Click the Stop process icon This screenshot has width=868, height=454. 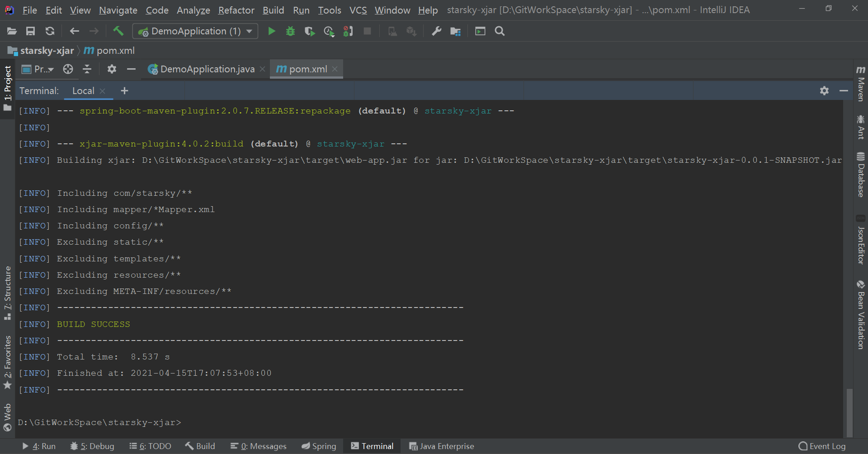pos(368,31)
